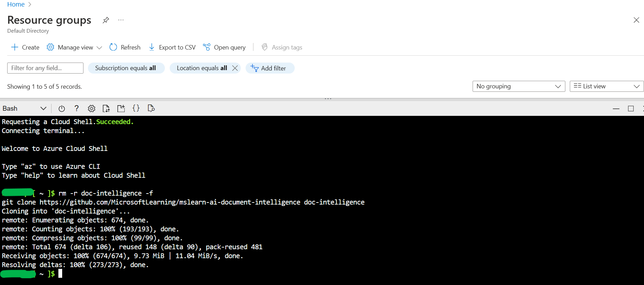The image size is (644, 285).
Task: Click the pane resize handle dots
Action: pyautogui.click(x=328, y=99)
